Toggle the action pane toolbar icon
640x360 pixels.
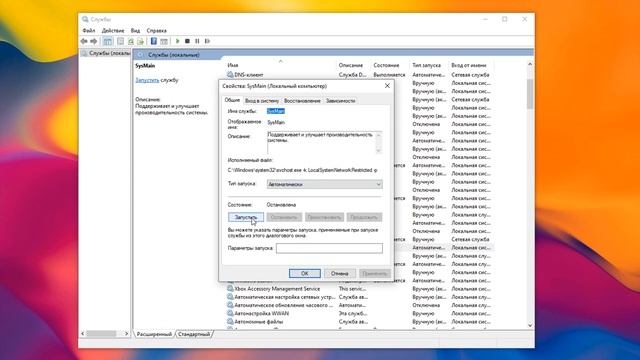164,41
